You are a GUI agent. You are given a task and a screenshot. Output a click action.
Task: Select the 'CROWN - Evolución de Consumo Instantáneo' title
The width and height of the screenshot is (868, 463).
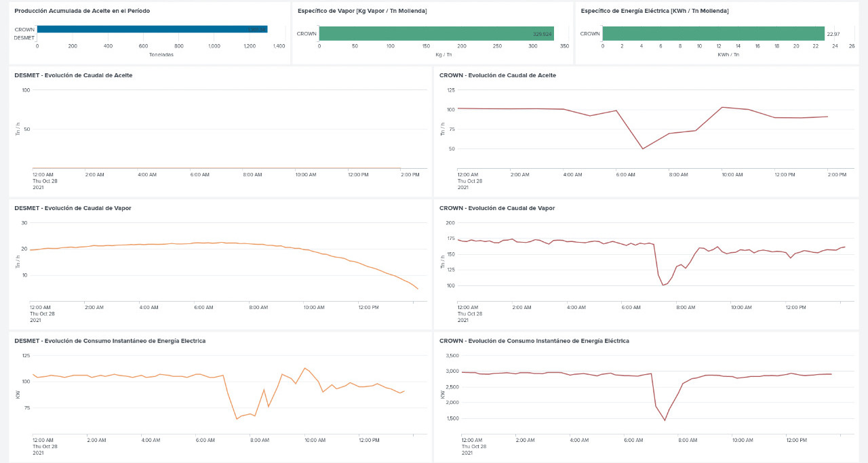pos(534,341)
